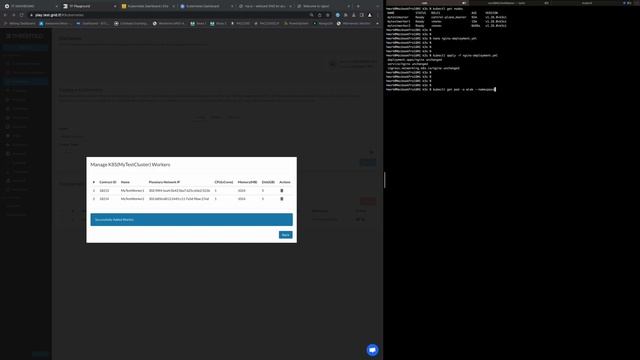This screenshot has width=640, height=360.
Task: Delete the worker in row 1
Action: [282, 191]
